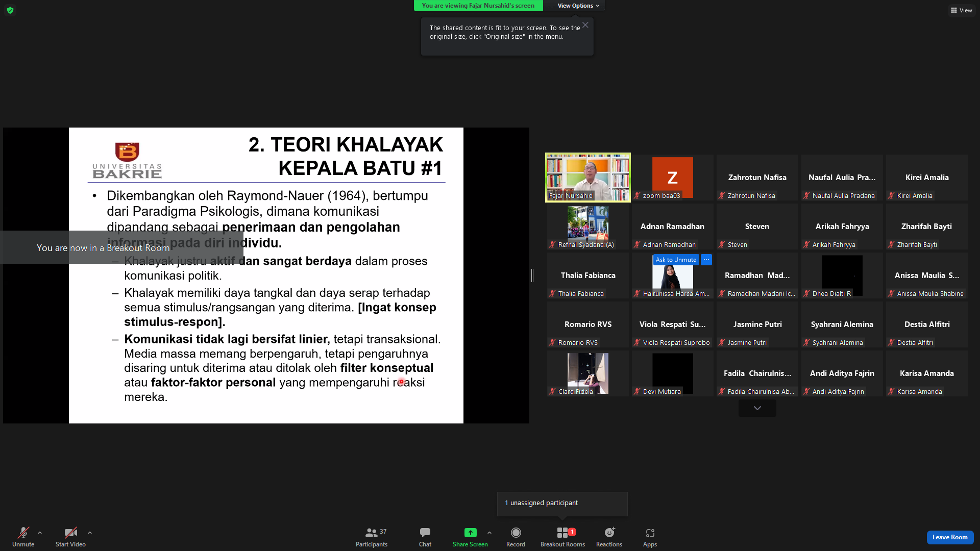
Task: Select Jasmine Putri's participant tile
Action: [x=757, y=324]
